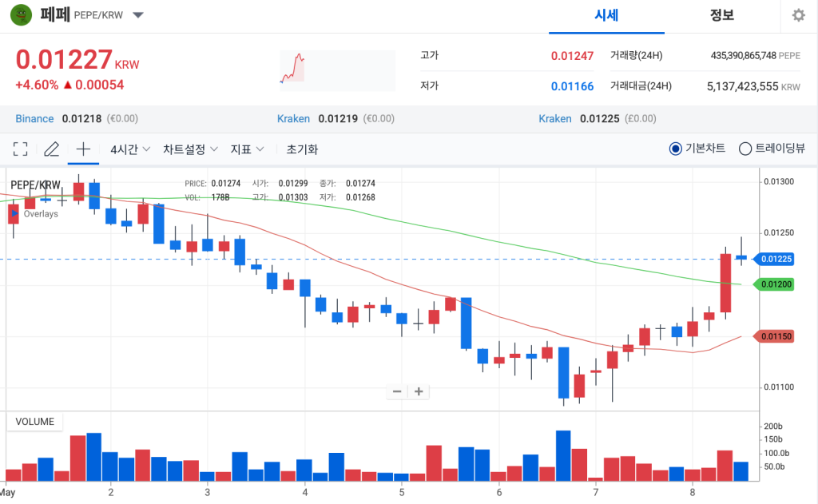Image resolution: width=818 pixels, height=504 pixels.
Task: Click the 고가 value 0.01247
Action: click(x=572, y=56)
